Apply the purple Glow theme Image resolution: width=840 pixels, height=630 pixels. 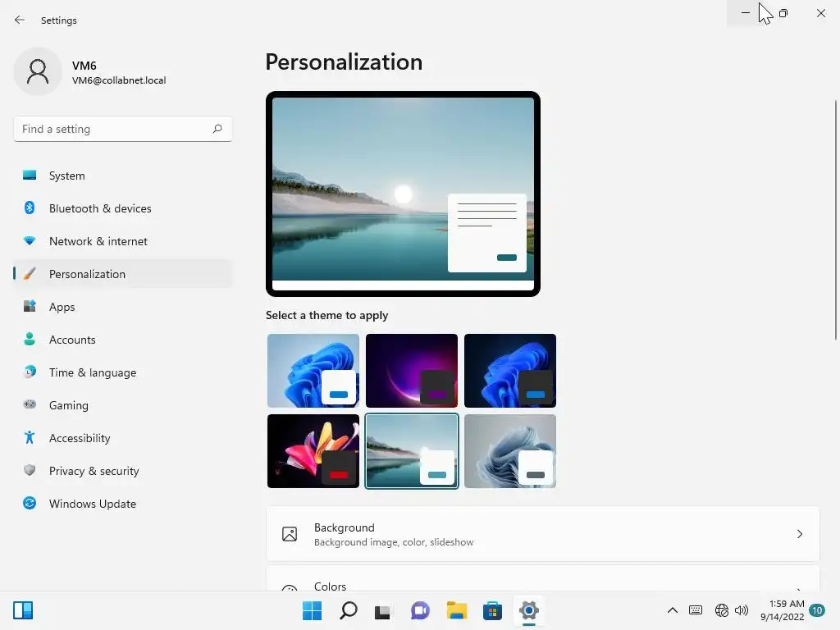pos(412,371)
